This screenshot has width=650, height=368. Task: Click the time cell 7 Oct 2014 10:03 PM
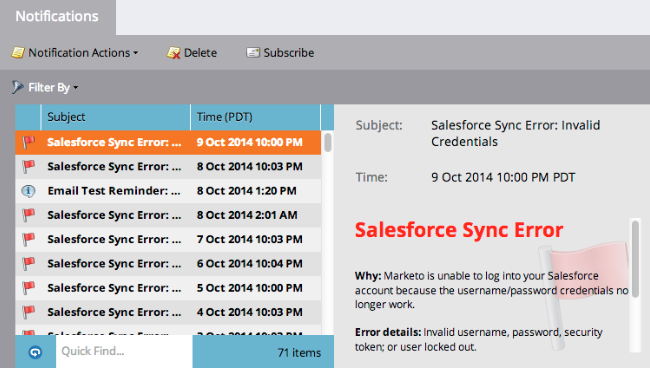click(250, 239)
